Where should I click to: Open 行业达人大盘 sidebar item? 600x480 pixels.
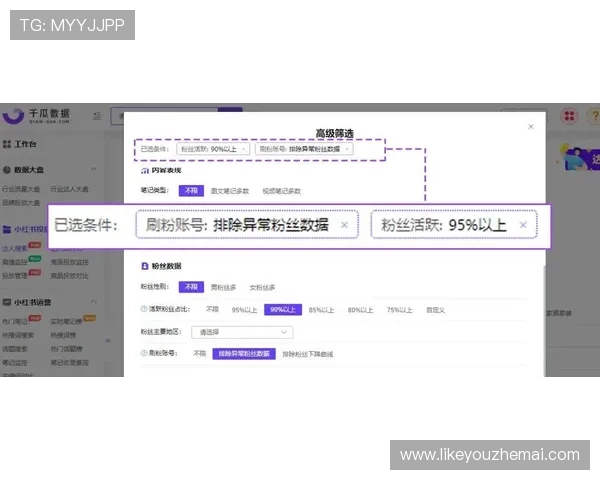(x=70, y=189)
